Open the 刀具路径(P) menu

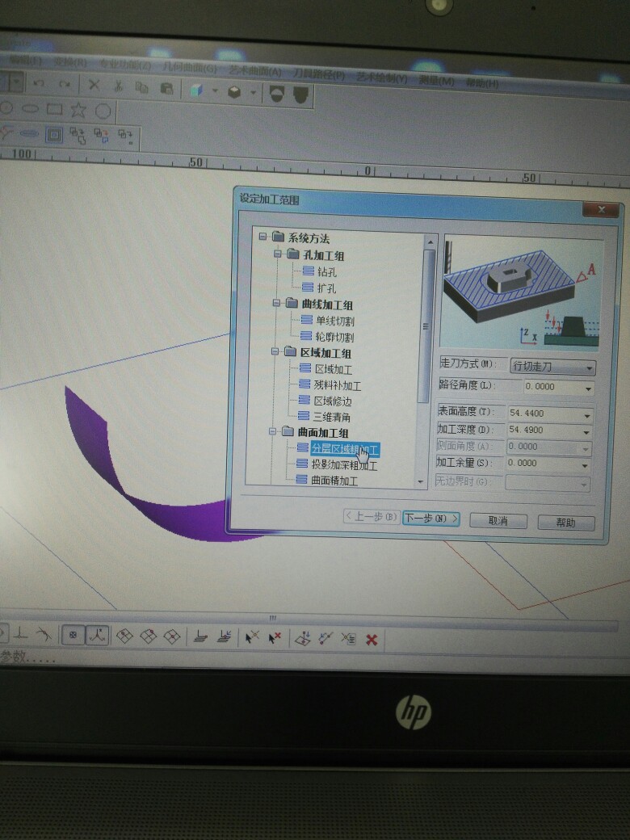click(318, 74)
